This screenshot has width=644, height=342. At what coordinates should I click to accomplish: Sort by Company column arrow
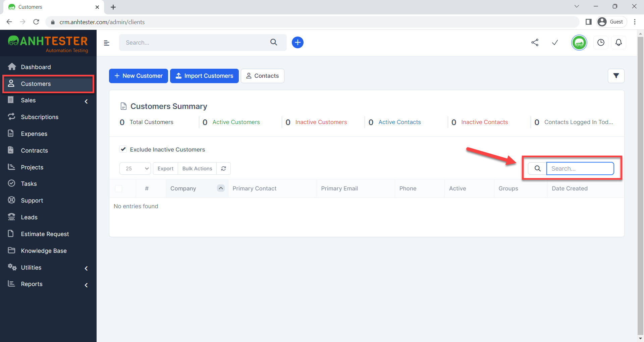click(221, 188)
